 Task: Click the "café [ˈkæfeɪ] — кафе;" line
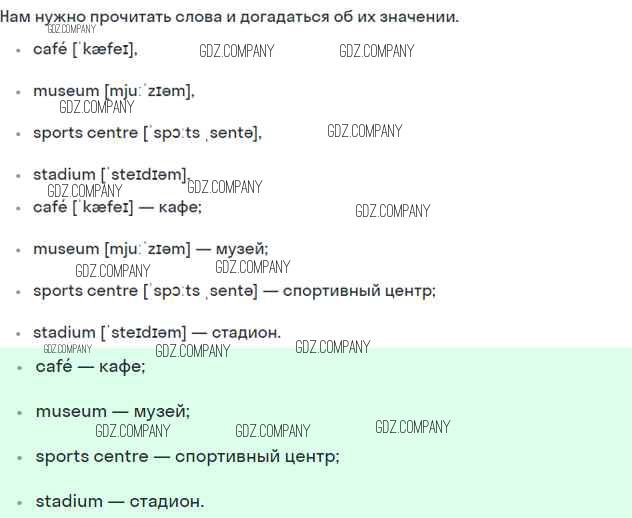tap(117, 207)
